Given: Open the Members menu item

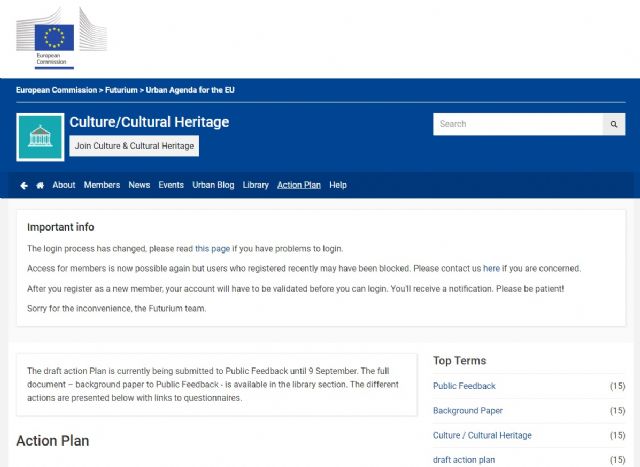Looking at the screenshot, I should coord(102,185).
